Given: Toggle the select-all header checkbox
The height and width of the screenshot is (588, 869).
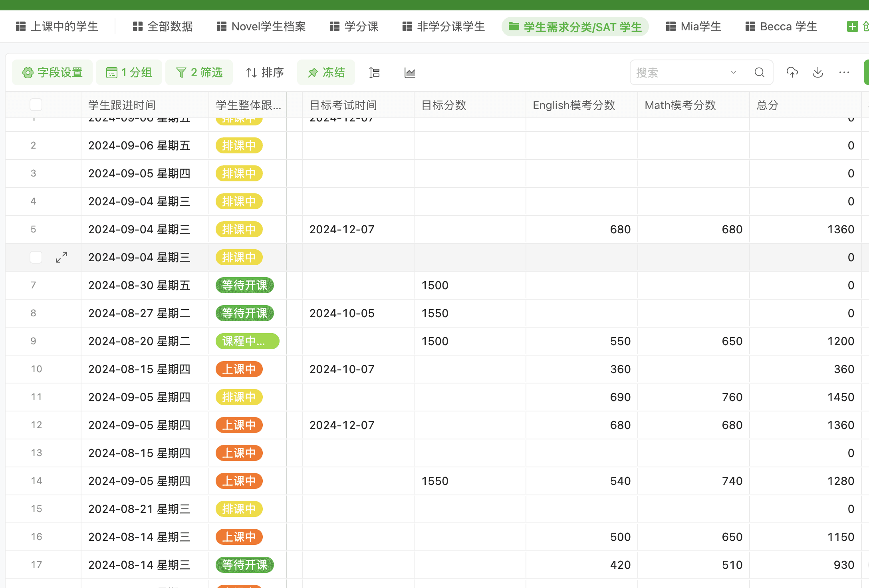Looking at the screenshot, I should pos(36,105).
